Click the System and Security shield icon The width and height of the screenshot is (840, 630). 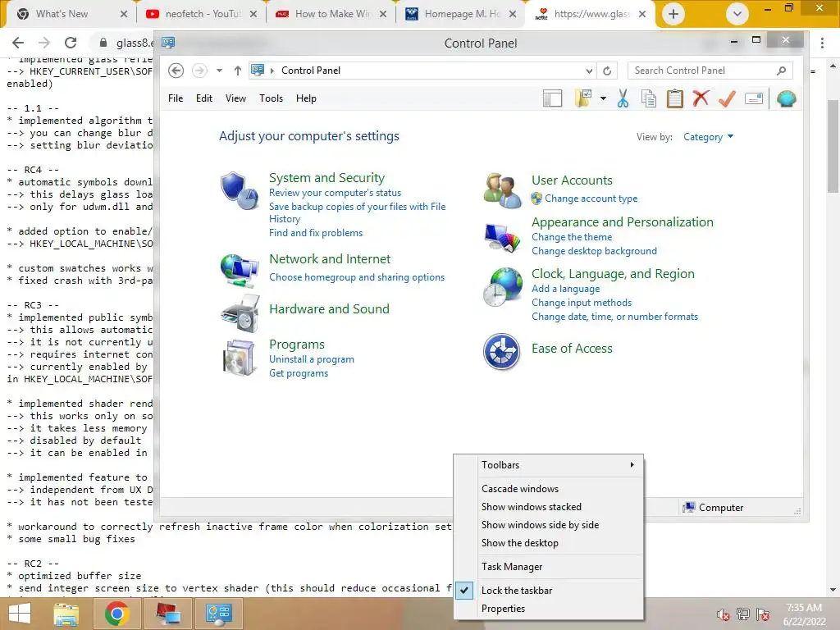click(239, 190)
